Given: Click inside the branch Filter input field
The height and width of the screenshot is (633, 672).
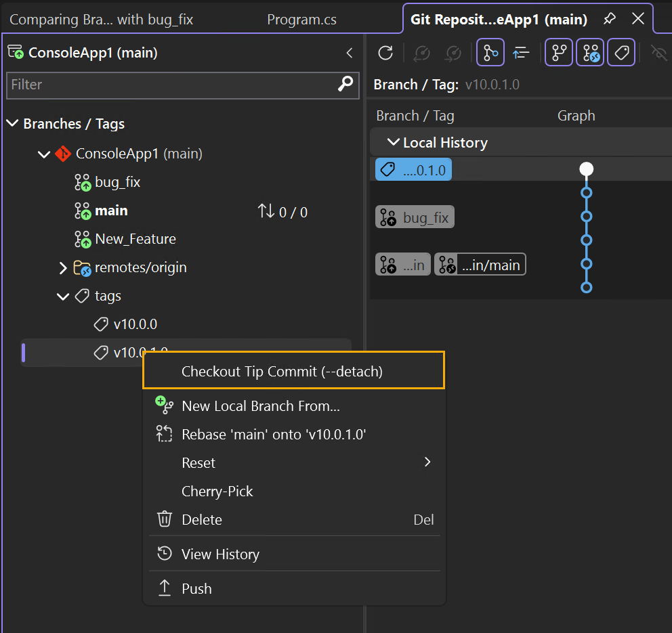Looking at the screenshot, I should (169, 85).
